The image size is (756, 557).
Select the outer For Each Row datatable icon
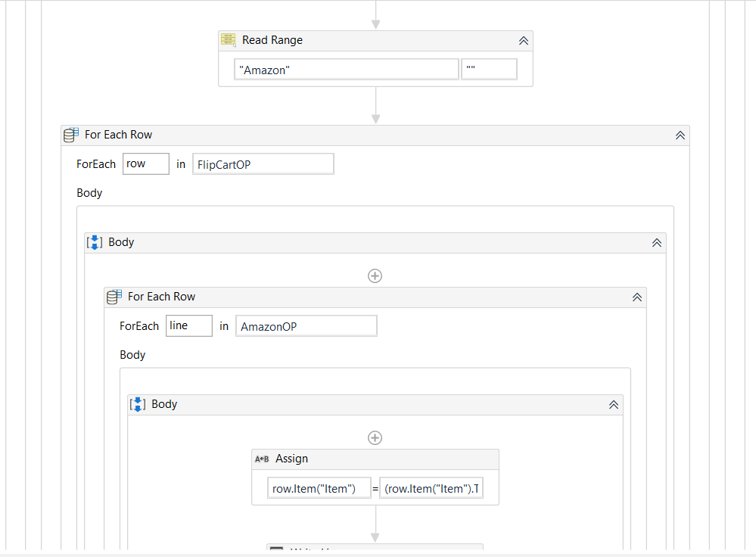click(x=71, y=135)
